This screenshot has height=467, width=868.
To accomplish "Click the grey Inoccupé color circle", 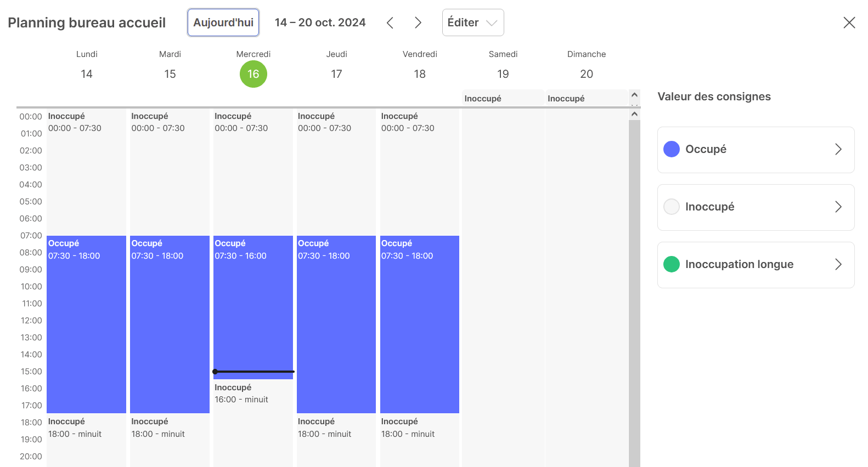I will pos(672,207).
